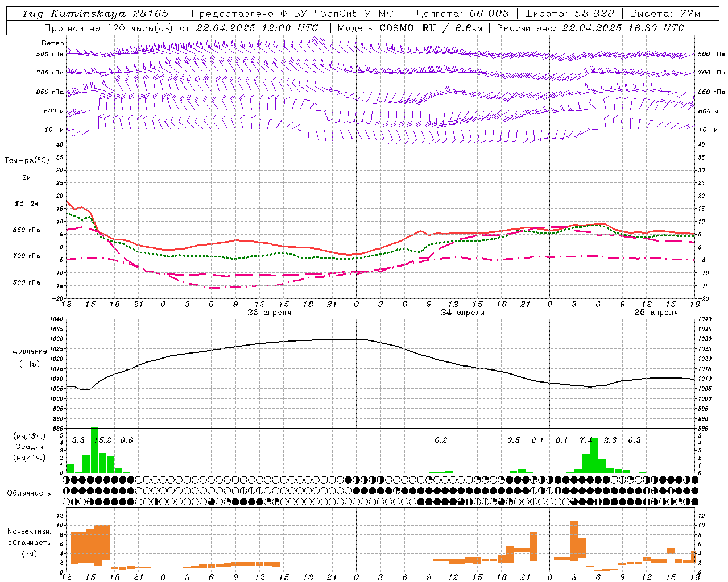728x582 pixels.
Task: Click the 0.5 precipitation total
Action: point(514,440)
